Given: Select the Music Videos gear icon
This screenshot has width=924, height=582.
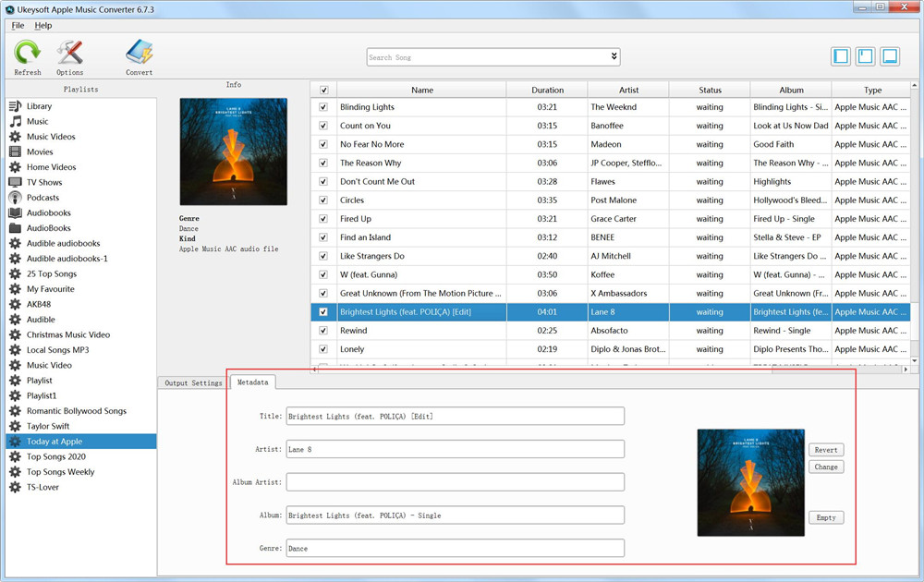Looking at the screenshot, I should (16, 137).
